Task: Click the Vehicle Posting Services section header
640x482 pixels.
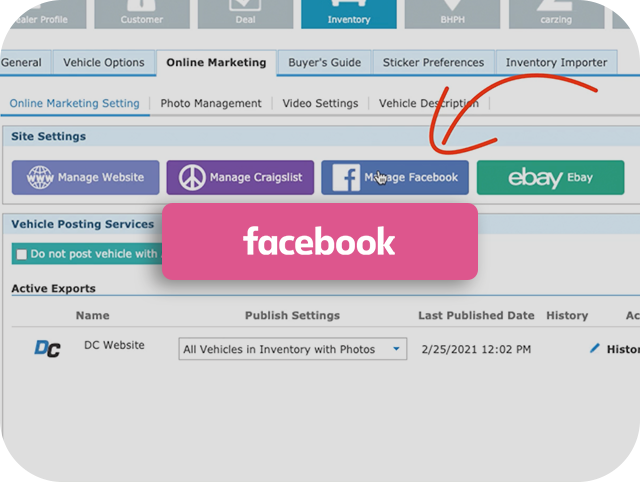Action: (82, 224)
